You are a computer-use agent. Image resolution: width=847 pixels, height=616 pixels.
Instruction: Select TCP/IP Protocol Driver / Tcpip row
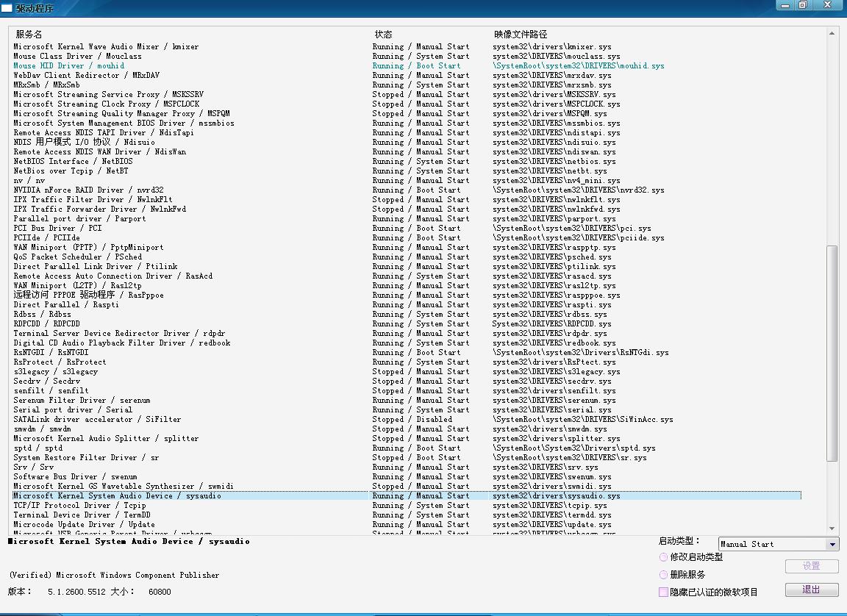click(x=407, y=505)
